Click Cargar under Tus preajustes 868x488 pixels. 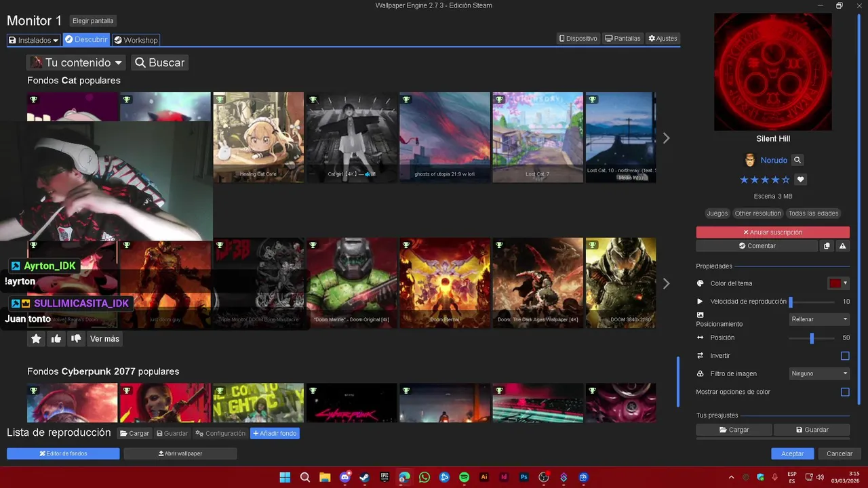(x=734, y=430)
